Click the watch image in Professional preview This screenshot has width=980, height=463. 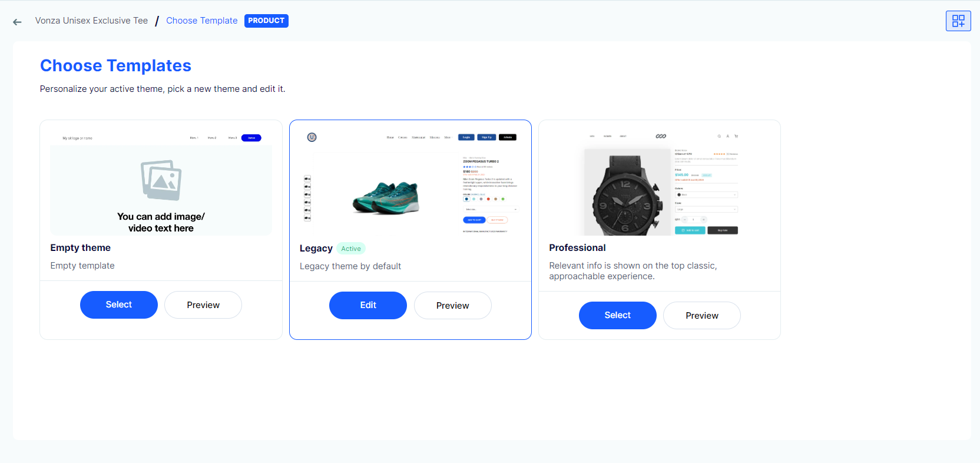627,192
